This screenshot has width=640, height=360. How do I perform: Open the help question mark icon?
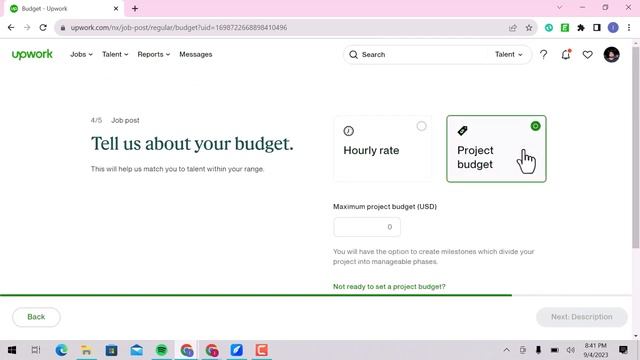543,55
